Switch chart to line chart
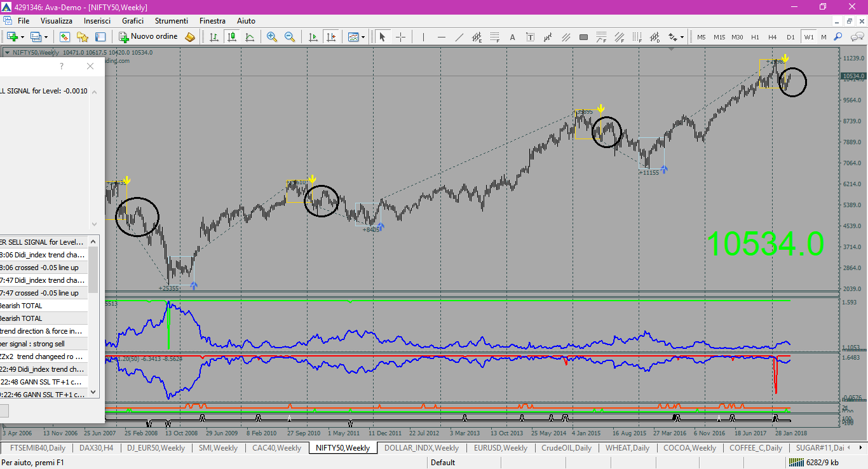 tap(250, 37)
